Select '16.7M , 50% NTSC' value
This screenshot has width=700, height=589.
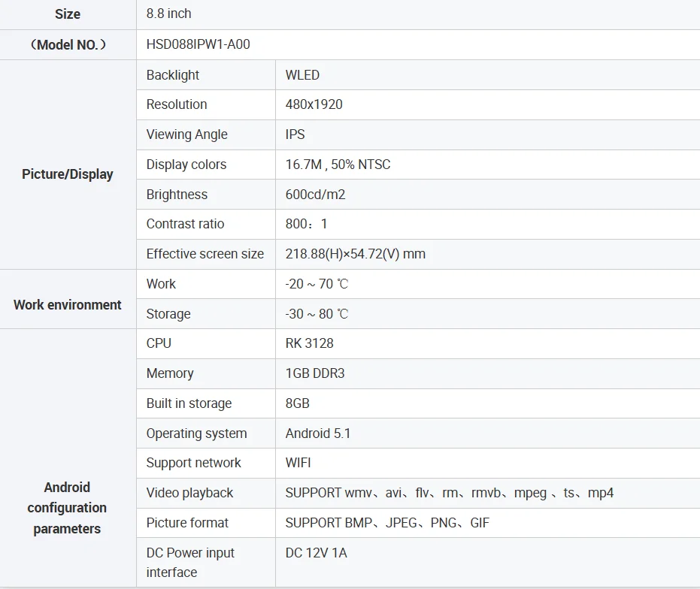(338, 165)
